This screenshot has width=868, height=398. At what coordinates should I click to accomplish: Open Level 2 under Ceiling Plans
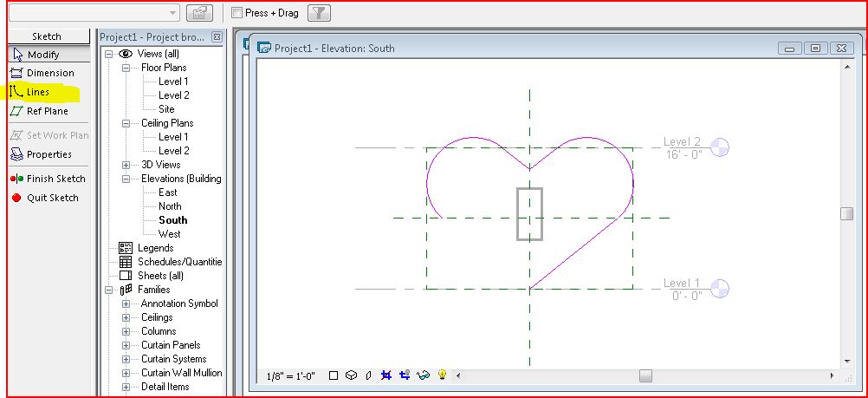coord(174,151)
